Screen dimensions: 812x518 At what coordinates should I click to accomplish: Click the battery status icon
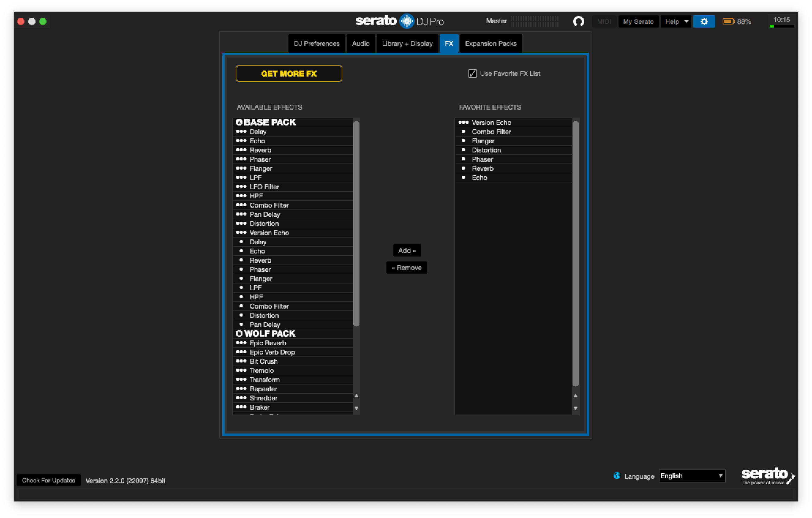point(728,21)
